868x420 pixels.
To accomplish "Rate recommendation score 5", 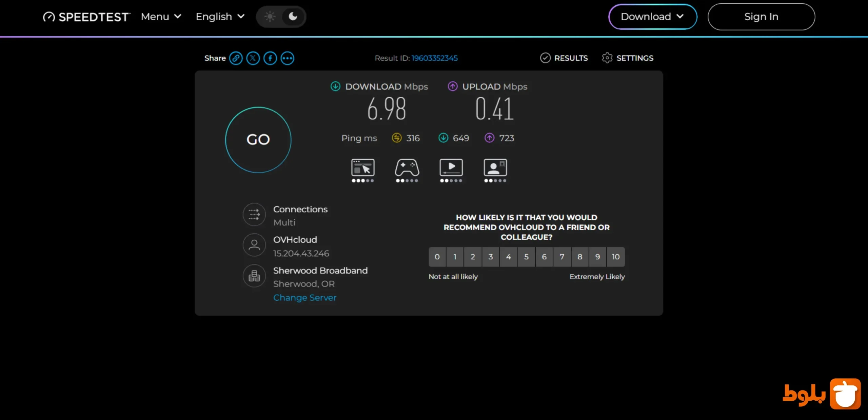I will coord(527,257).
